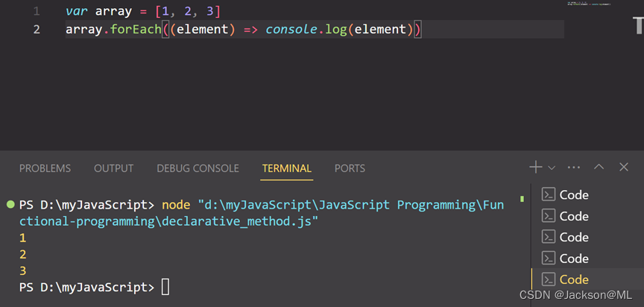This screenshot has width=644, height=307.
Task: Click line number 2 in the editor gutter
Action: tap(37, 30)
